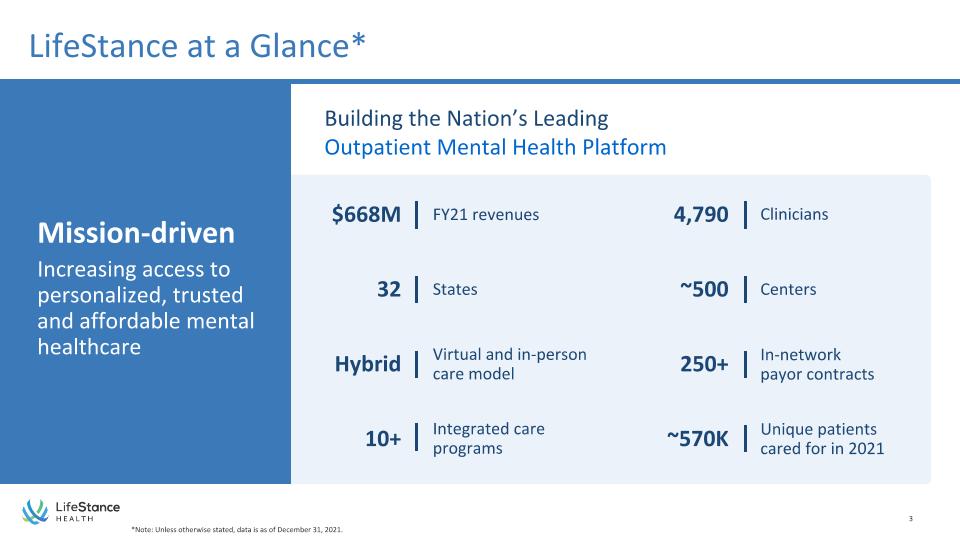Image resolution: width=960 pixels, height=540 pixels.
Task: Click the 'LifeStance HEALTH' wordmark text
Action: 88,511
